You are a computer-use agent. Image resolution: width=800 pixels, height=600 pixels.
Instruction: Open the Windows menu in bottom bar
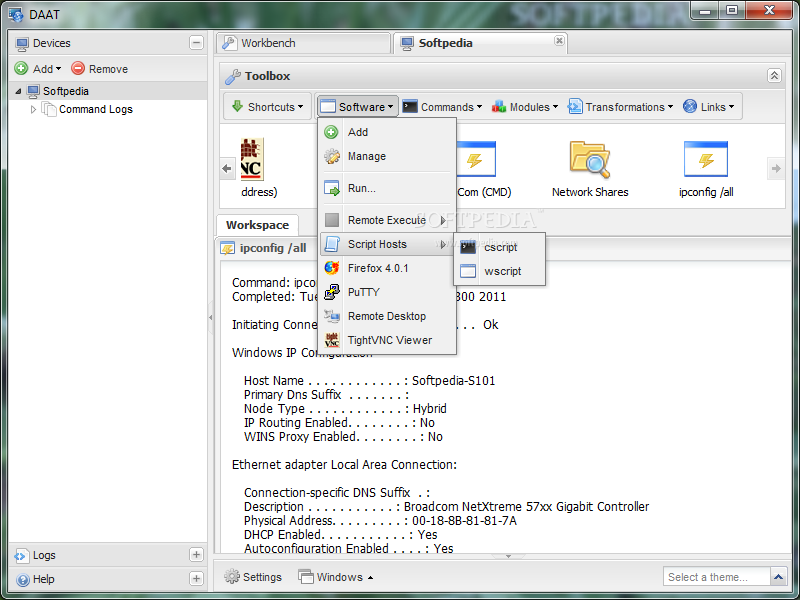[x=336, y=577]
